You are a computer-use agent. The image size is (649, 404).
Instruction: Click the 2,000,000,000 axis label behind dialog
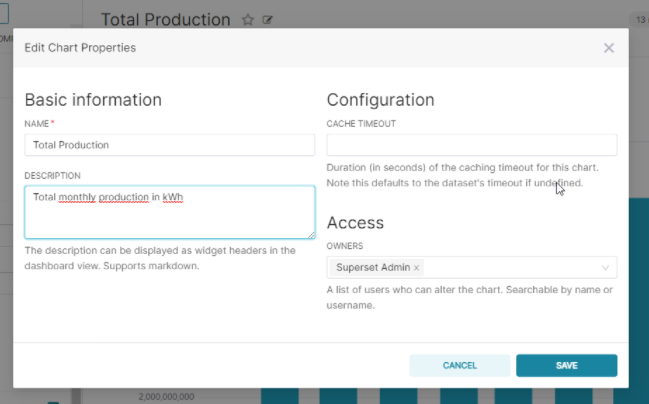166,397
